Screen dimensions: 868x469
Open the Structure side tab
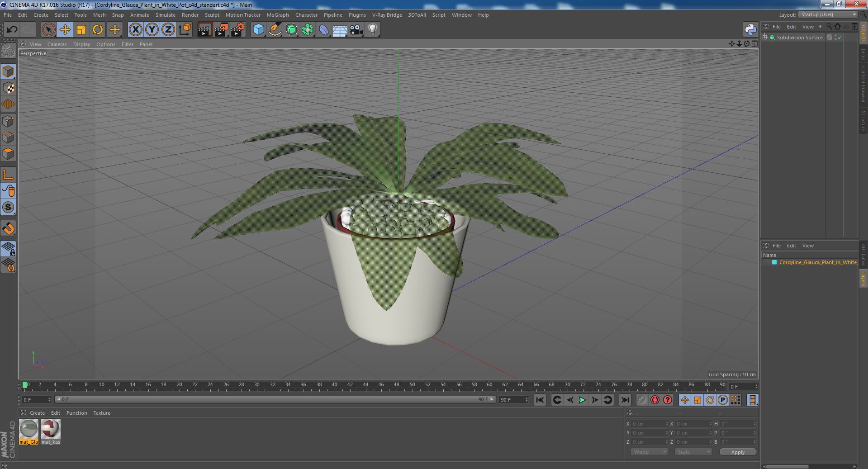click(x=863, y=121)
